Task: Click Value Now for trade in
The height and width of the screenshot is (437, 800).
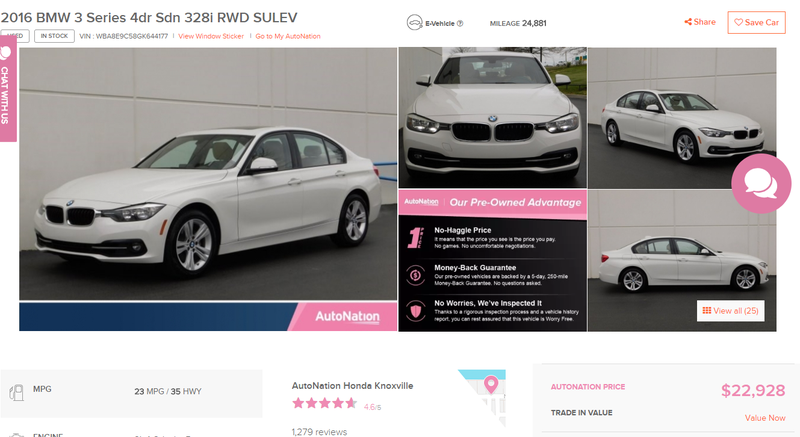Action: [x=765, y=418]
